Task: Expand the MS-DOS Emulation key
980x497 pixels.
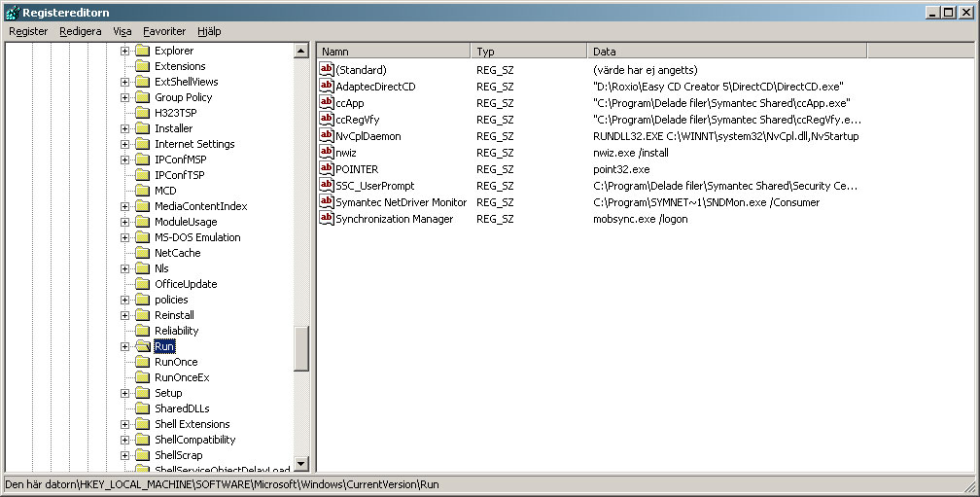Action: click(x=125, y=237)
